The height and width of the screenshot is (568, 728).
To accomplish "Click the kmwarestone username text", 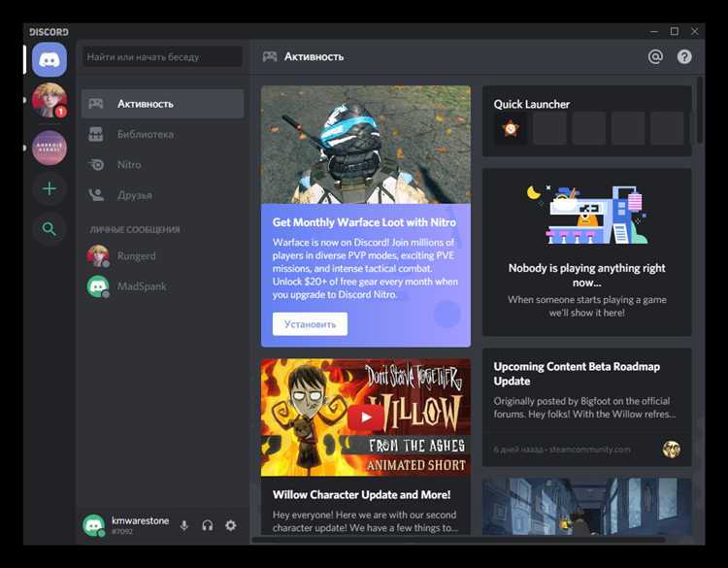I will point(140,520).
